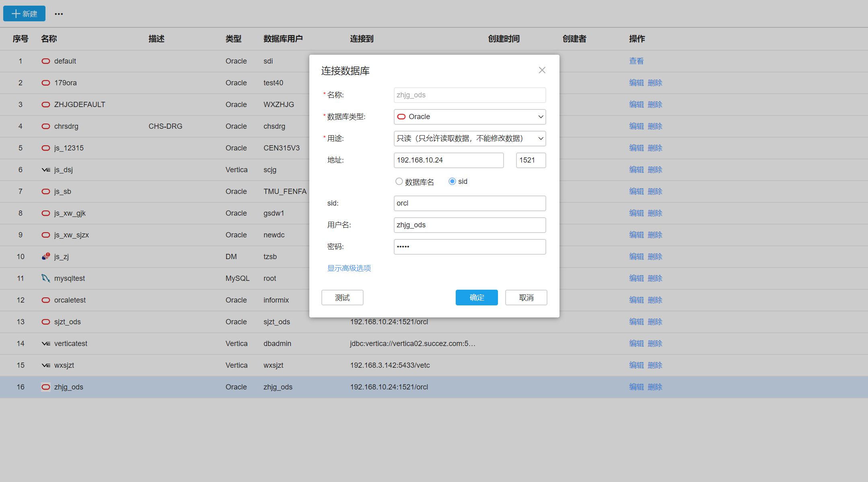Image resolution: width=868 pixels, height=482 pixels.
Task: Click the dbadmin user cell
Action: pyautogui.click(x=277, y=344)
